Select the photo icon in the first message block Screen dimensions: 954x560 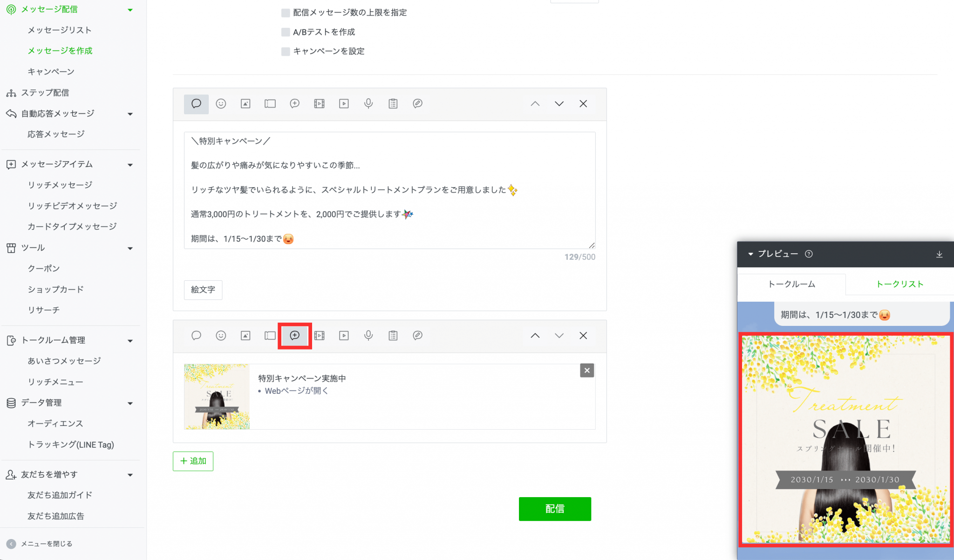[x=245, y=104]
